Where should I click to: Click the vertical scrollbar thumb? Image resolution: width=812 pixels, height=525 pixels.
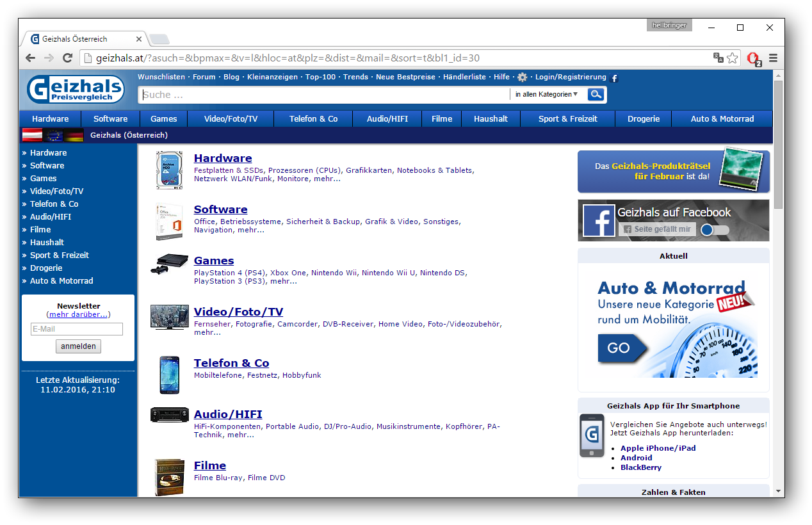[x=778, y=144]
